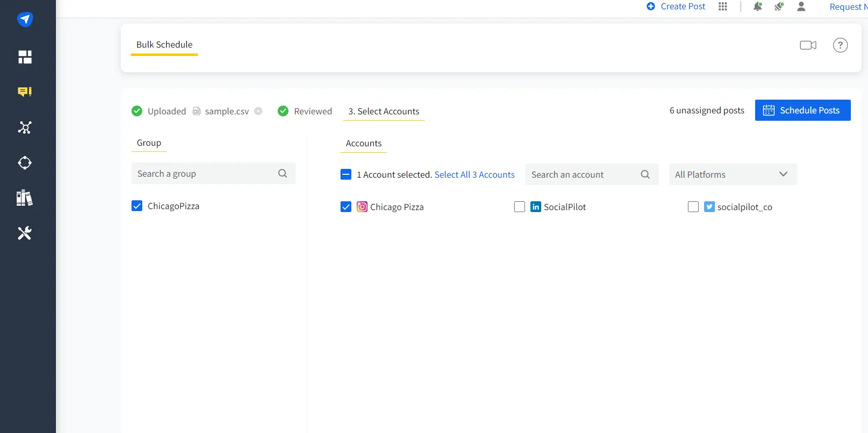868x433 pixels.
Task: Click the socialpilot_co account name
Action: [745, 207]
